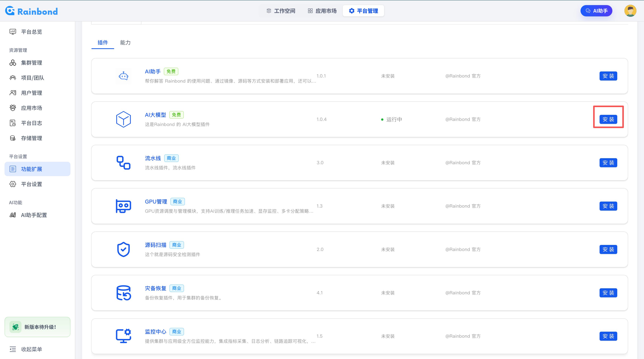Screen dimensions: 644x359
Task: Click 安装 for AI大模型 plugin
Action: pyautogui.click(x=608, y=119)
